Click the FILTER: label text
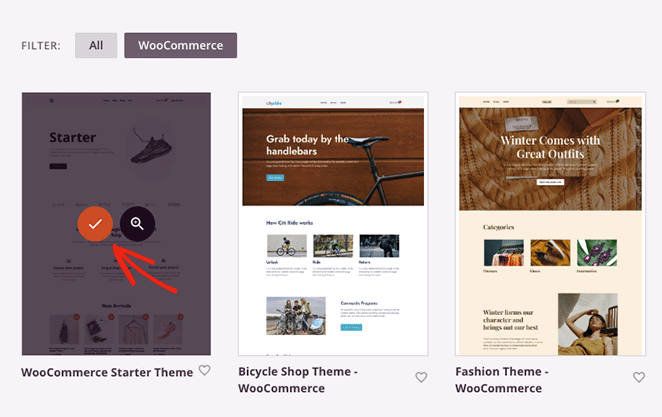 pyautogui.click(x=41, y=46)
